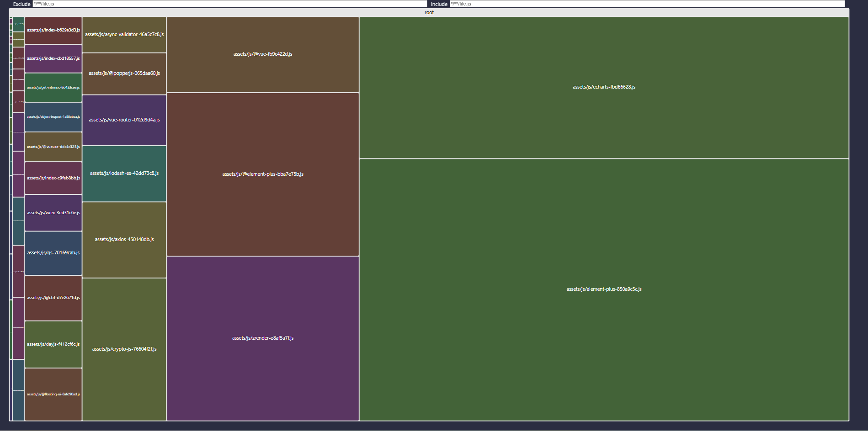Select the assets/js/echarts-fbd66628.js block
Screen dimensions: 868x431
click(x=604, y=87)
